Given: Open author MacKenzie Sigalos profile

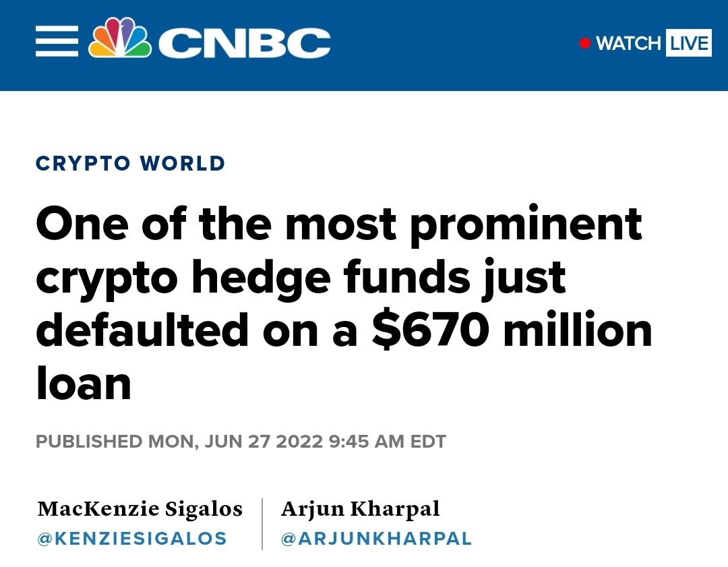Looking at the screenshot, I should (140, 509).
